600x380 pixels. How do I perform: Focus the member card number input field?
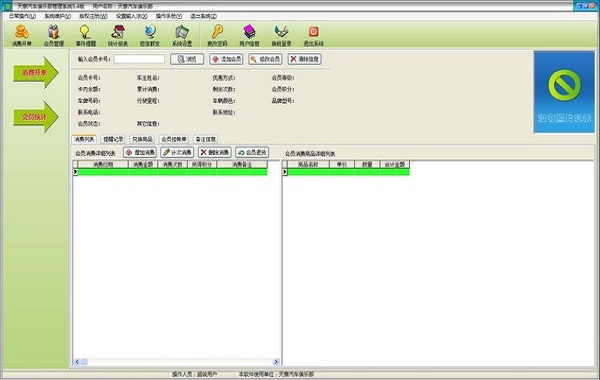[139, 59]
